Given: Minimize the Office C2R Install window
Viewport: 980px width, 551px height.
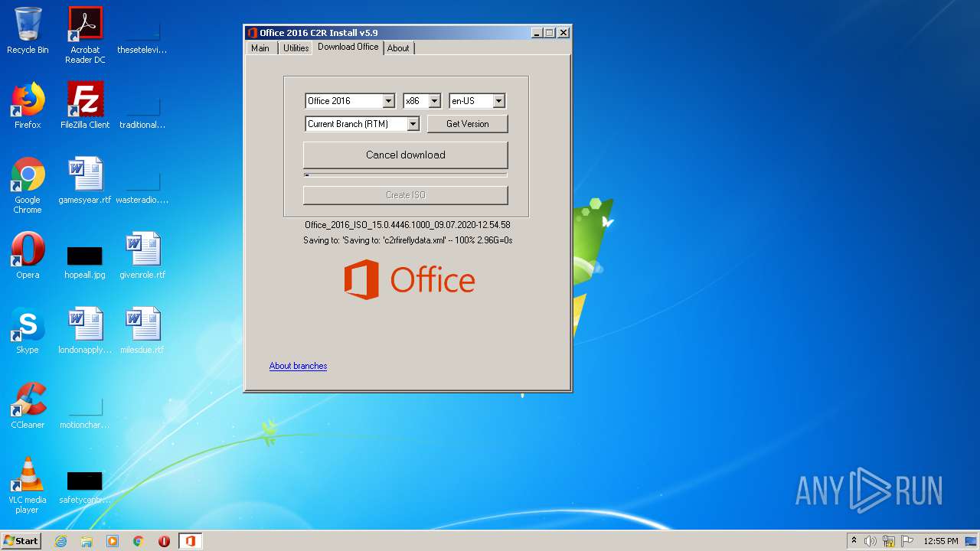Looking at the screenshot, I should (x=537, y=33).
